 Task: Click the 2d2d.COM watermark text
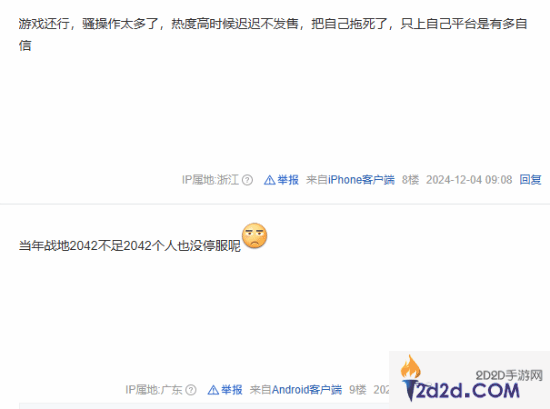coord(467,391)
